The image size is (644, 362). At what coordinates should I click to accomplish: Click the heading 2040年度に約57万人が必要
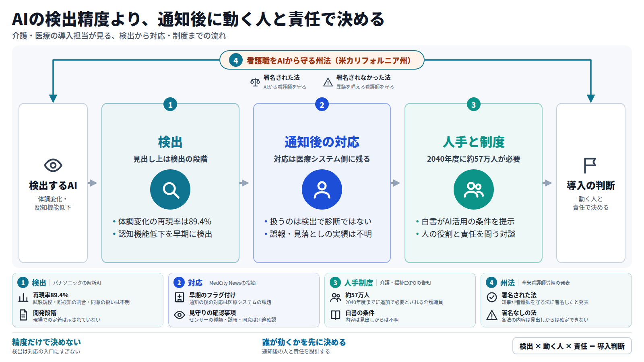point(474,159)
